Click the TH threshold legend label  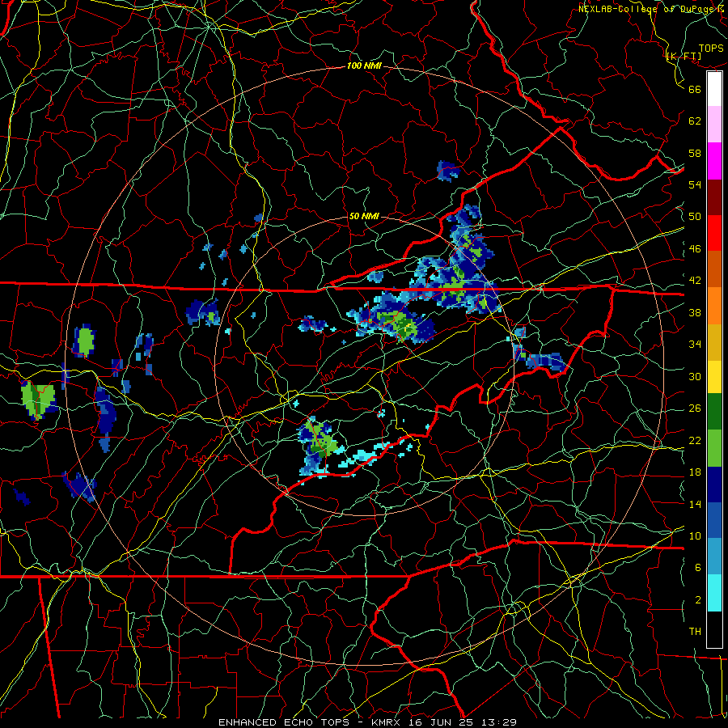click(x=695, y=632)
